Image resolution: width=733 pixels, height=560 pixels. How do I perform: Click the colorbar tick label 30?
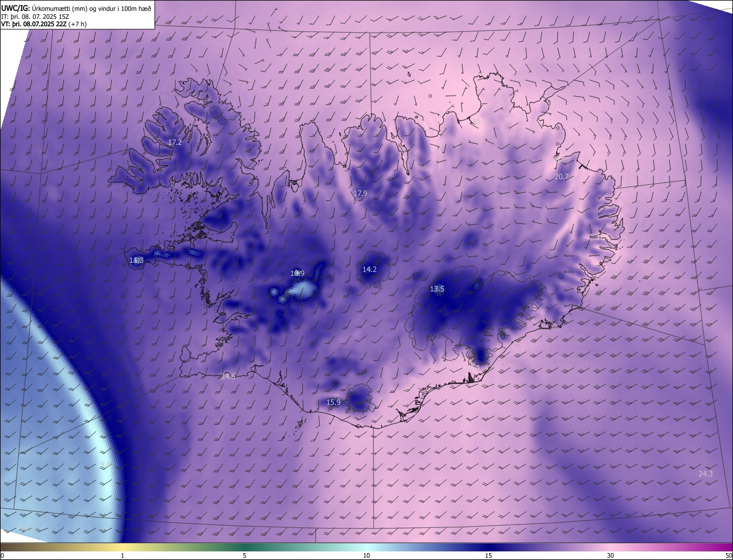[610, 556]
